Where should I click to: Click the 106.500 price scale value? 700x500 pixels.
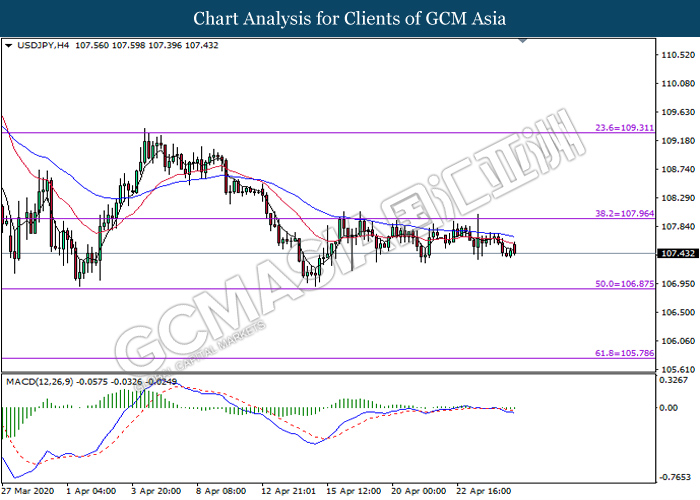pyautogui.click(x=678, y=312)
